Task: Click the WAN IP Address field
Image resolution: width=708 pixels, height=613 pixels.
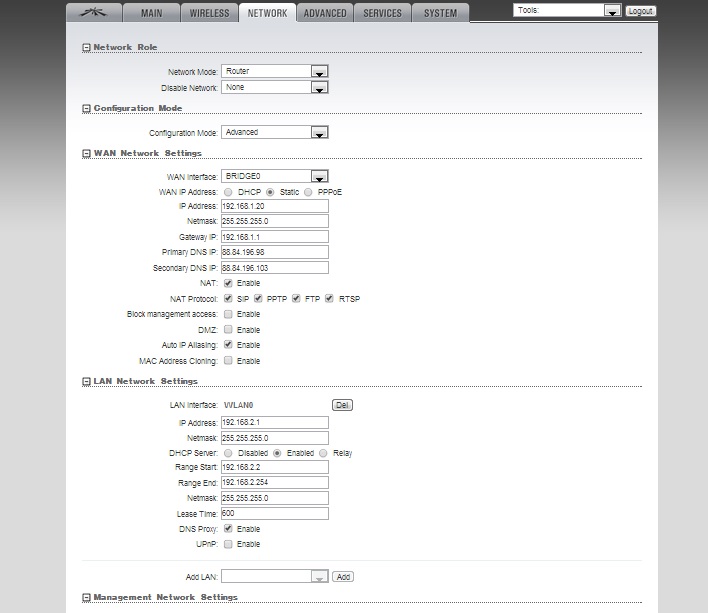Action: [x=275, y=206]
